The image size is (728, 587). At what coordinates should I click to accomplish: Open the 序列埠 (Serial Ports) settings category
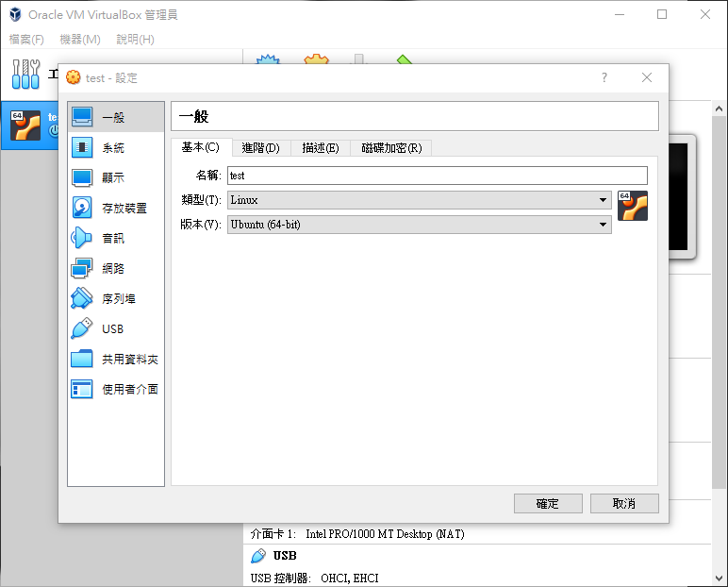click(116, 298)
